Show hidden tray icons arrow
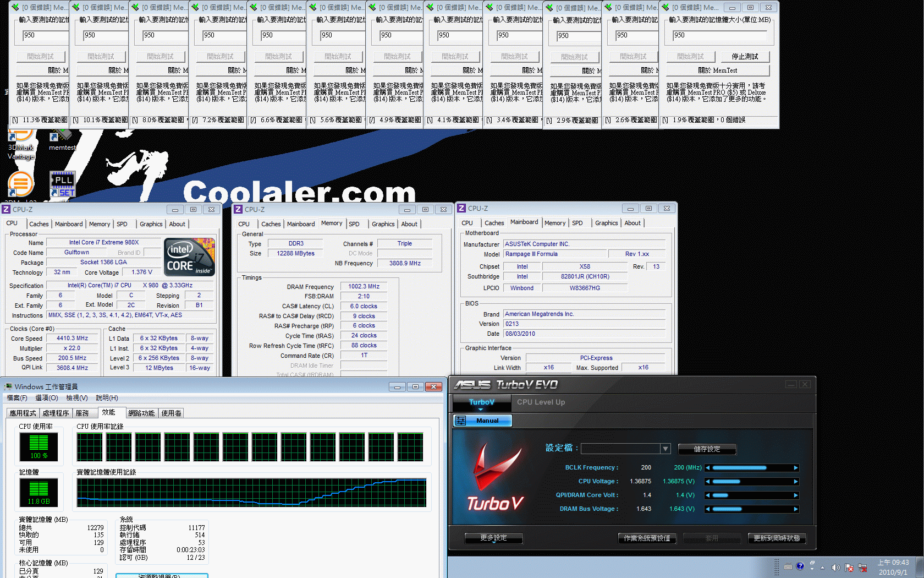Viewport: 924px width, 578px height. pos(823,568)
